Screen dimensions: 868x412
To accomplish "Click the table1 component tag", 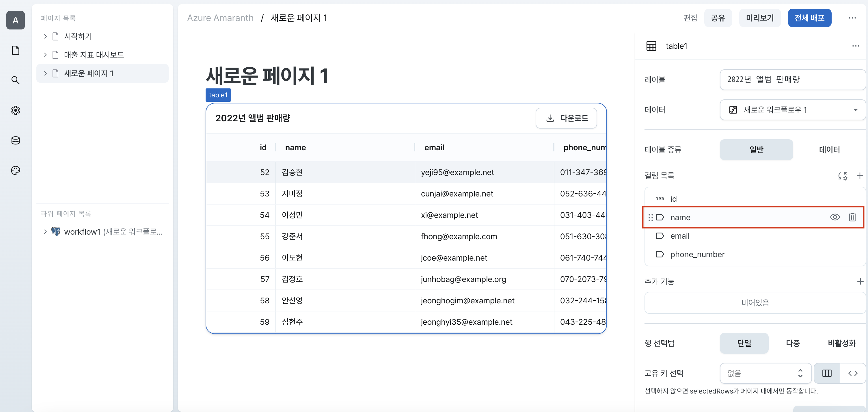I will [218, 95].
